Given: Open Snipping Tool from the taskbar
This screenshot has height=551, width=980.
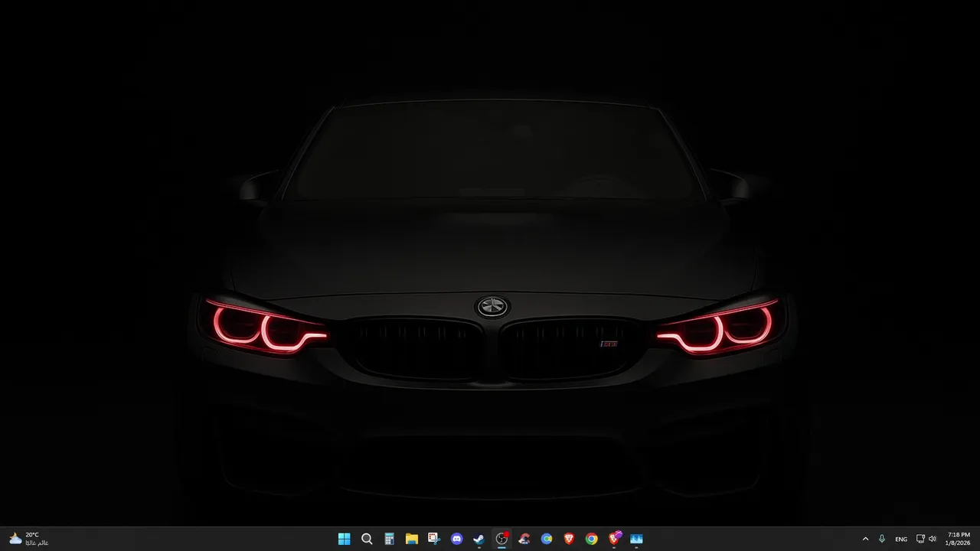Looking at the screenshot, I should click(x=434, y=539).
